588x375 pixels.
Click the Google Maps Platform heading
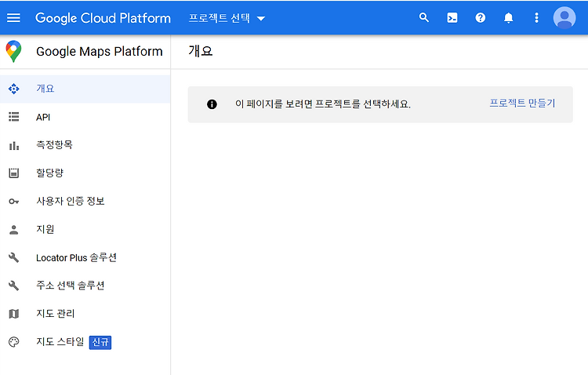point(100,52)
